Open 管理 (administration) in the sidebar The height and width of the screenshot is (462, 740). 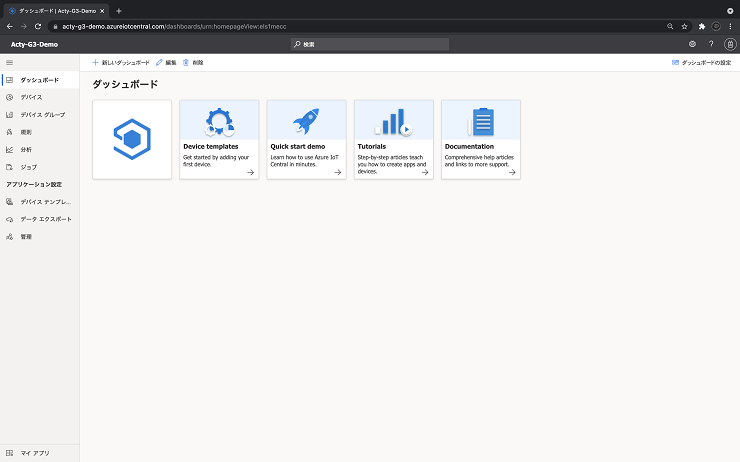point(40,237)
